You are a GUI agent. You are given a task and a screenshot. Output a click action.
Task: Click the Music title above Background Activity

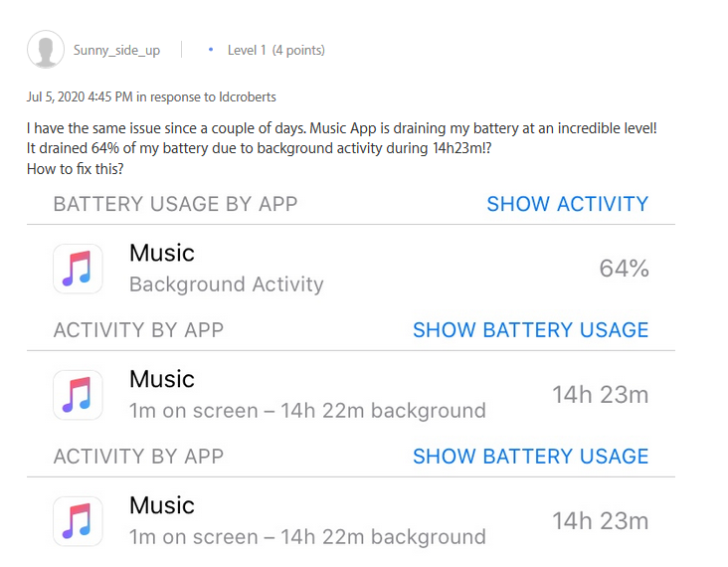pyautogui.click(x=162, y=254)
